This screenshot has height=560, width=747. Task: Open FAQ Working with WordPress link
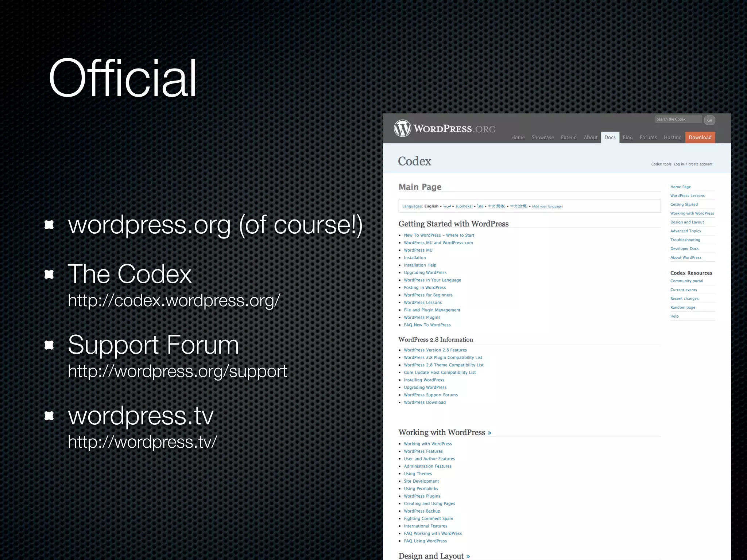click(433, 533)
